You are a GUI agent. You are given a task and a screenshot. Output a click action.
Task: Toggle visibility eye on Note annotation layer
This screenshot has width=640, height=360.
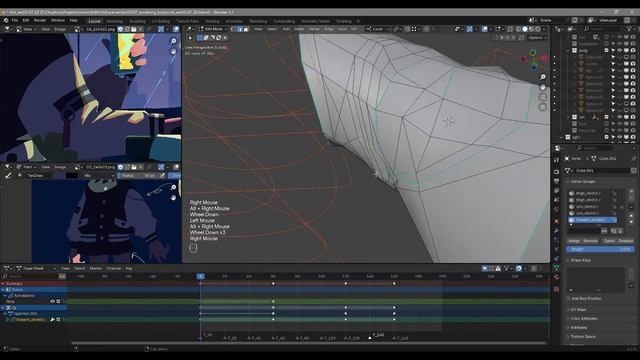(52, 301)
